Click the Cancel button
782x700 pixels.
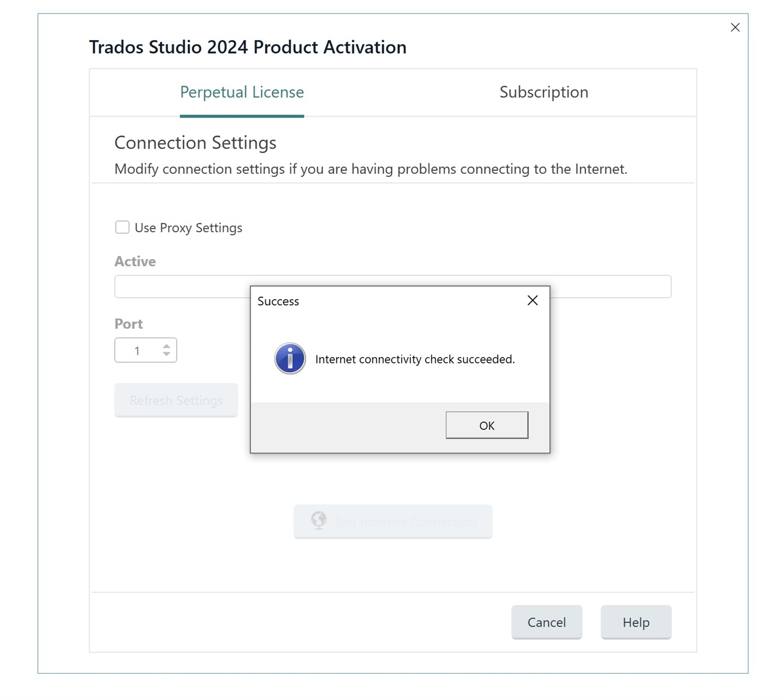pyautogui.click(x=546, y=622)
